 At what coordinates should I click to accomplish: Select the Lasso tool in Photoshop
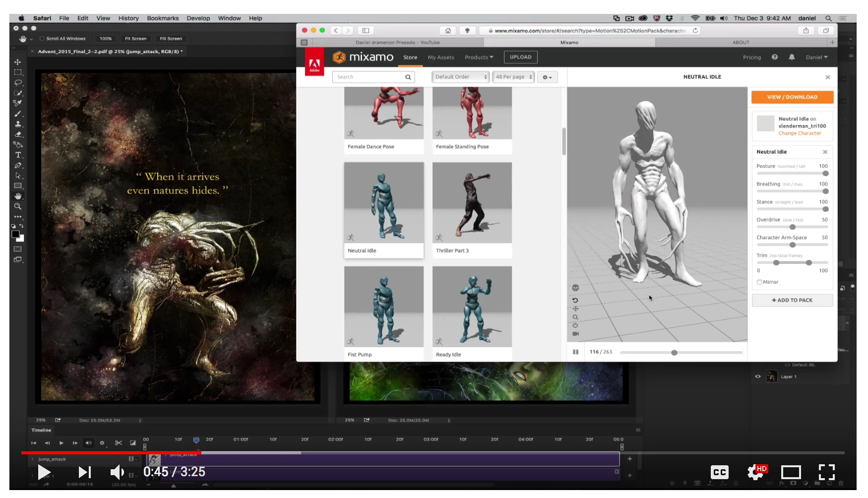point(18,83)
